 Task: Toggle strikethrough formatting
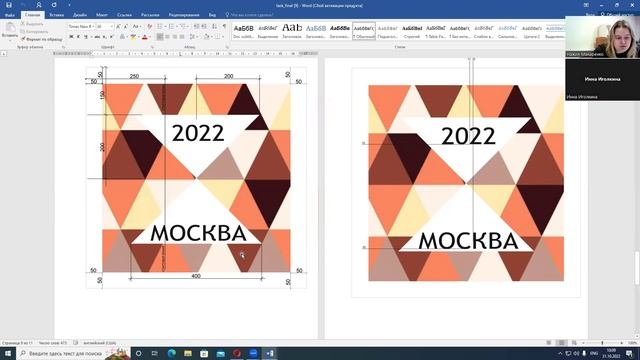tap(97, 37)
